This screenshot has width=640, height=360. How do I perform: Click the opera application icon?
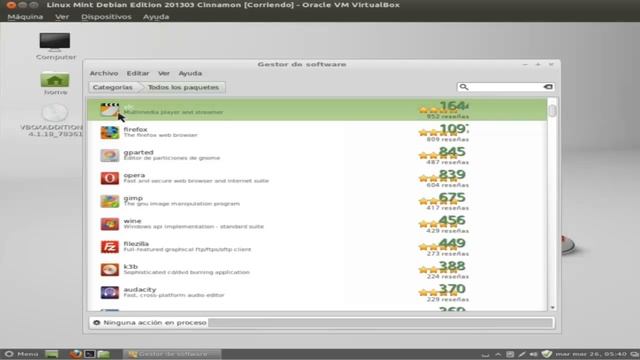109,178
